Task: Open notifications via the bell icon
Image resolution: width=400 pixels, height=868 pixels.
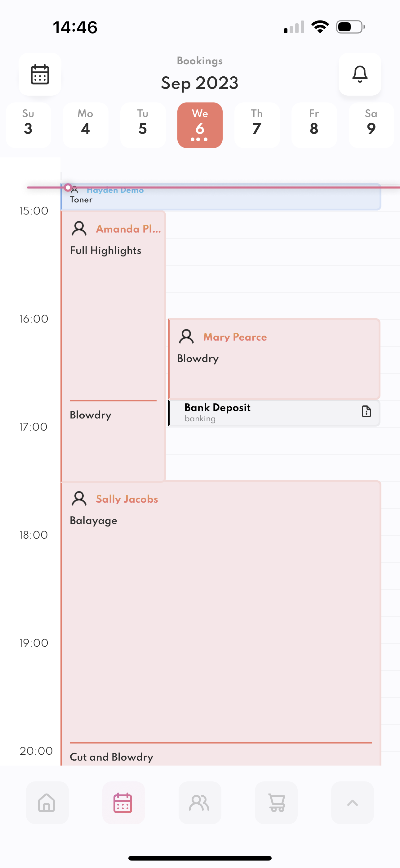Action: tap(360, 75)
